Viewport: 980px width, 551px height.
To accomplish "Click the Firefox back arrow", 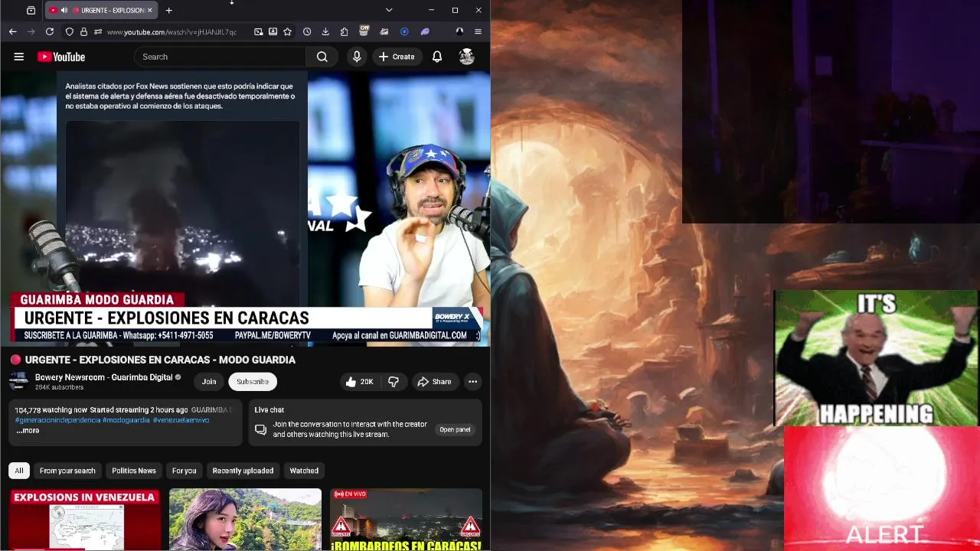I will [x=12, y=31].
